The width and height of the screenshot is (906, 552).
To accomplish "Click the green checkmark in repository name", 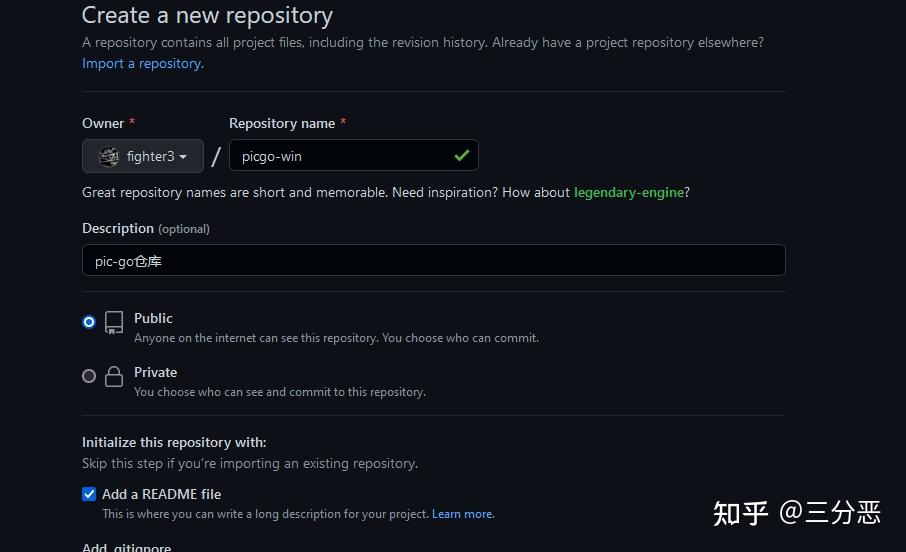I will (x=461, y=155).
